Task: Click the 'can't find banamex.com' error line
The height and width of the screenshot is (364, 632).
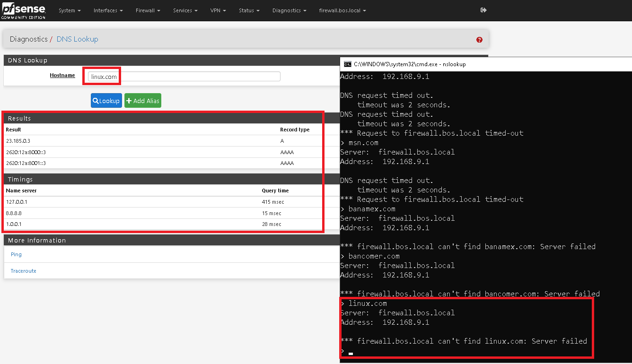Action: [468, 247]
